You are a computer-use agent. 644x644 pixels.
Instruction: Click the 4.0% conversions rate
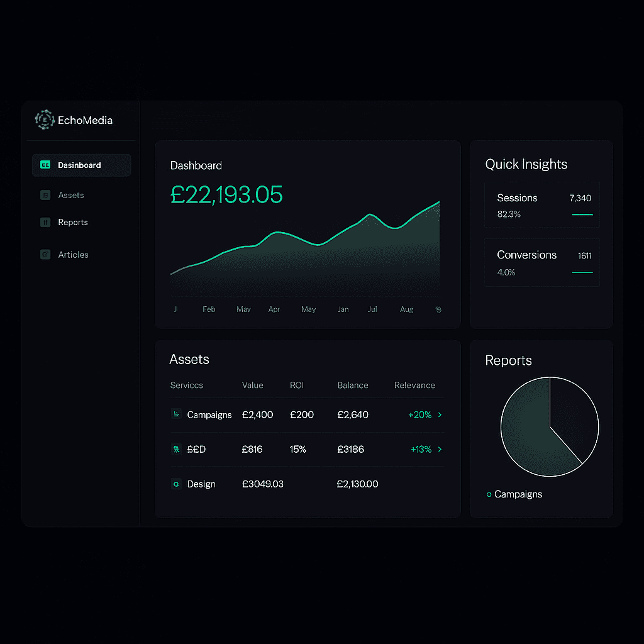506,272
